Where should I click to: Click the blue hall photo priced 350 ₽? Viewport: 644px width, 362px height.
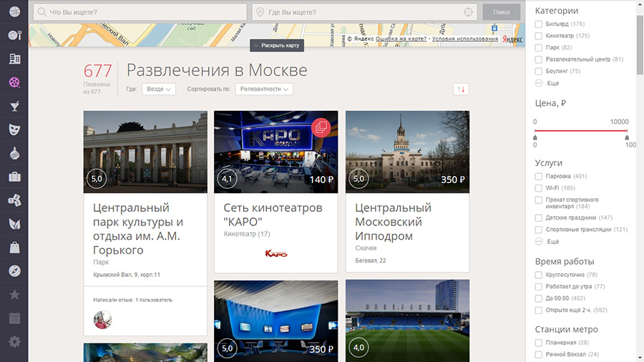pyautogui.click(x=276, y=321)
